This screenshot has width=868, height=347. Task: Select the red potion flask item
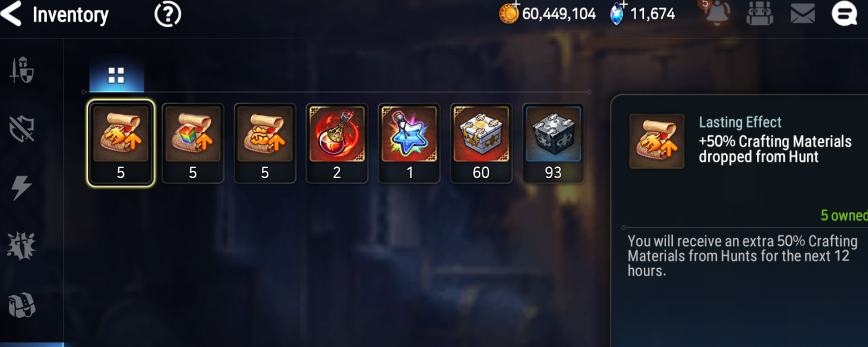(x=337, y=143)
